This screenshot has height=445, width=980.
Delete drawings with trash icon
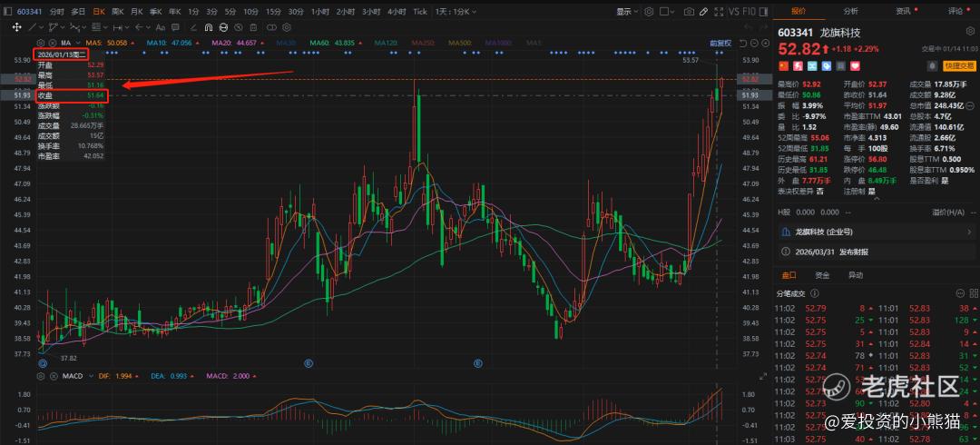253,27
